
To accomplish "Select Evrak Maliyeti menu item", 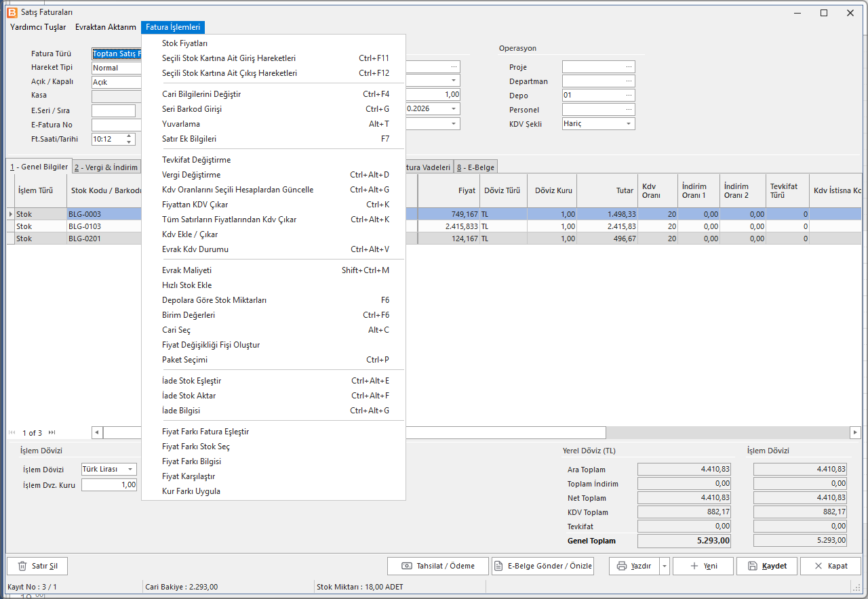I will 273,270.
